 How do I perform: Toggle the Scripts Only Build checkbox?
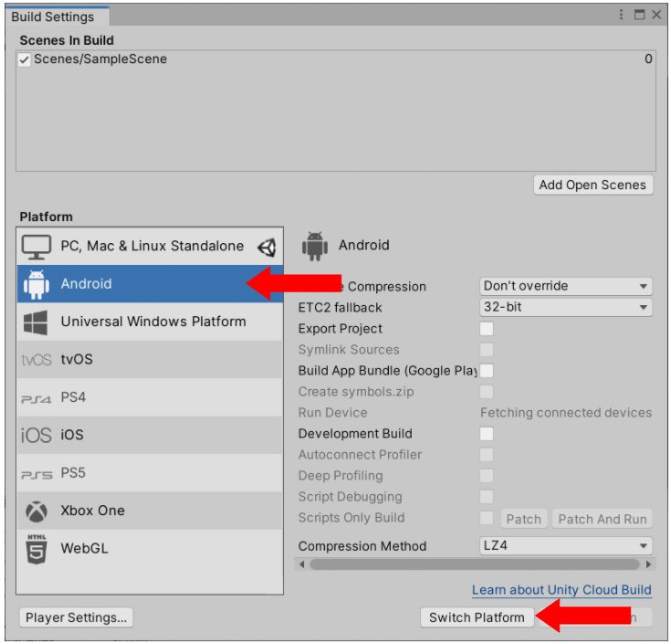(x=487, y=518)
